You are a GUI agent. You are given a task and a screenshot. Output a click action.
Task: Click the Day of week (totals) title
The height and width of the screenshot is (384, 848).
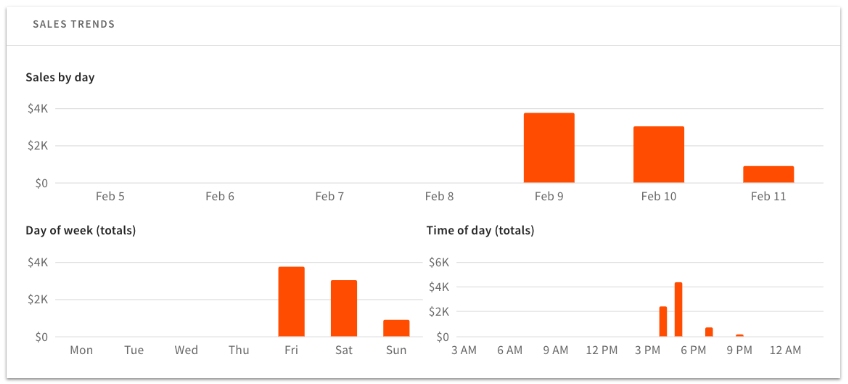tap(81, 230)
